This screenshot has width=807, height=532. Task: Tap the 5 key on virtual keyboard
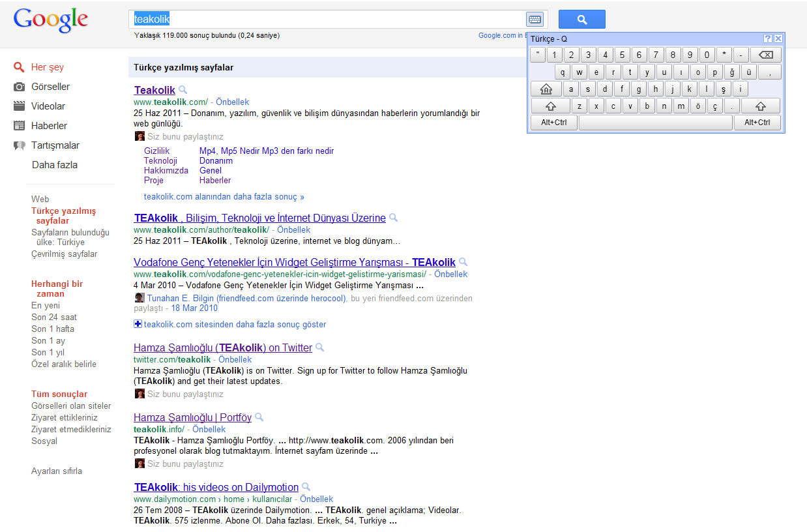(622, 55)
